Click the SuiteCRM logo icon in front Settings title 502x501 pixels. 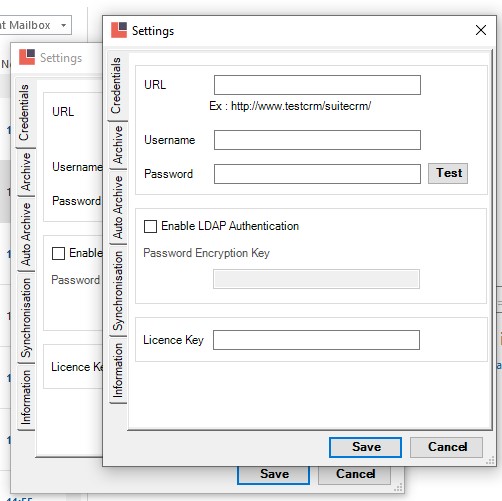[119, 30]
